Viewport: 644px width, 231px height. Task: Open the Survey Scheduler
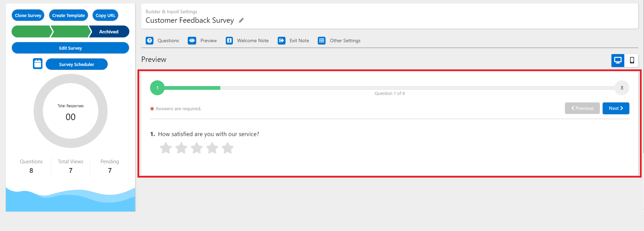(x=77, y=64)
